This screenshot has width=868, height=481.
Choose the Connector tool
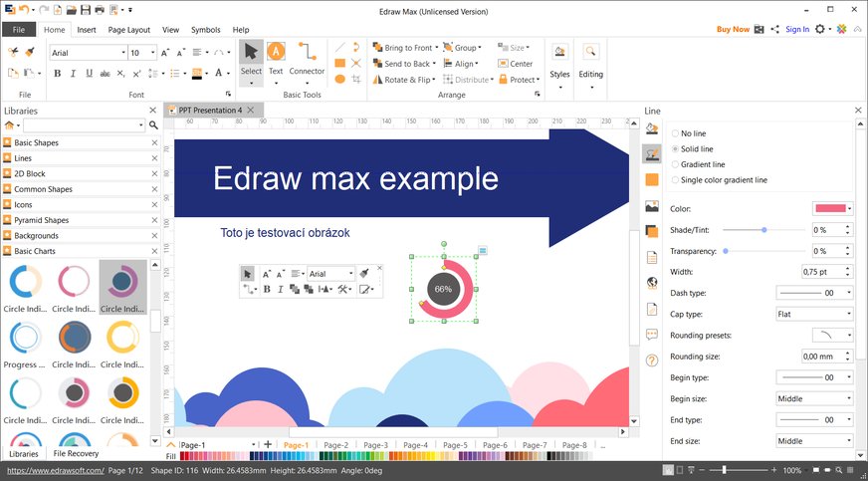[x=307, y=58]
